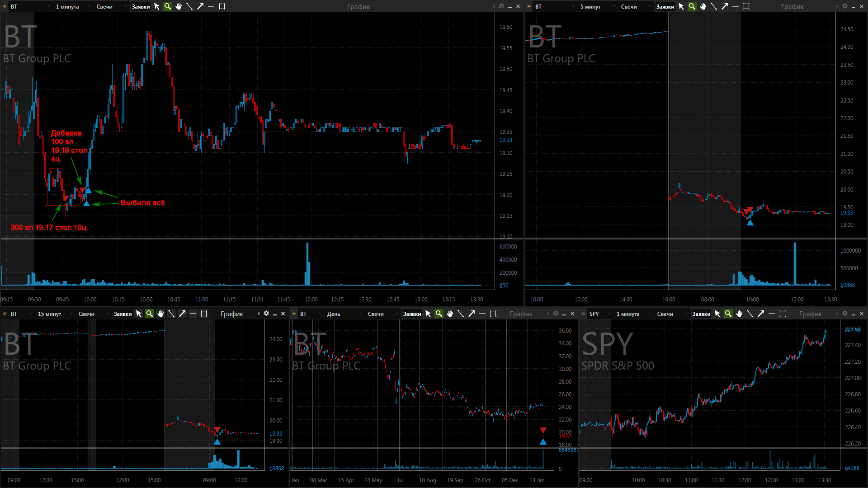868x488 pixels.
Task: Collapse arrow left of gear in 1-minute BT chart
Action: (x=494, y=6)
